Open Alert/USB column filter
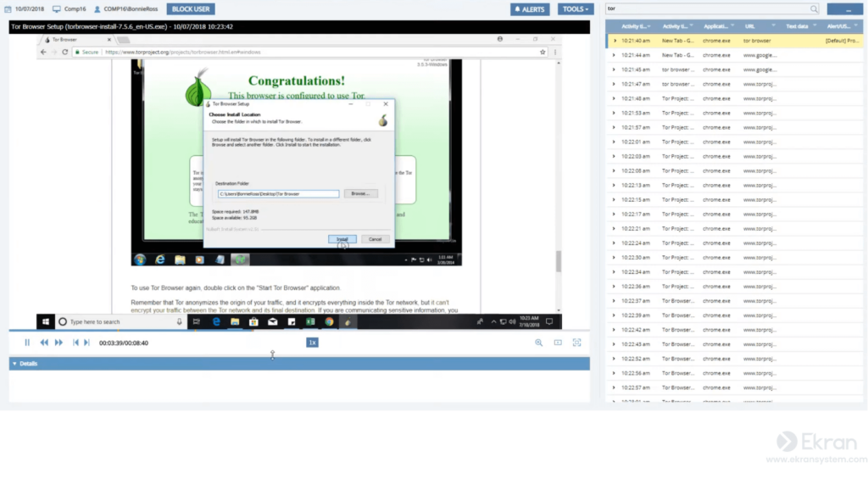The image size is (868, 485). pos(856,26)
